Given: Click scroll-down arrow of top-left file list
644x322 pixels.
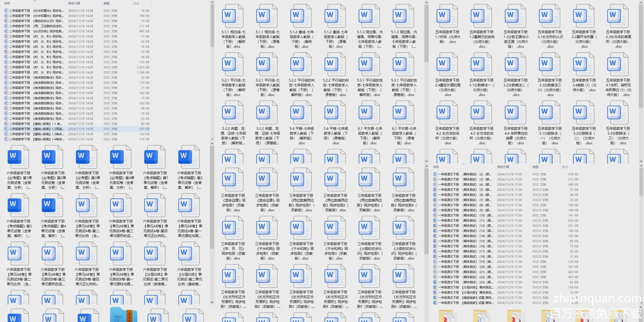Looking at the screenshot, I should (212, 139).
